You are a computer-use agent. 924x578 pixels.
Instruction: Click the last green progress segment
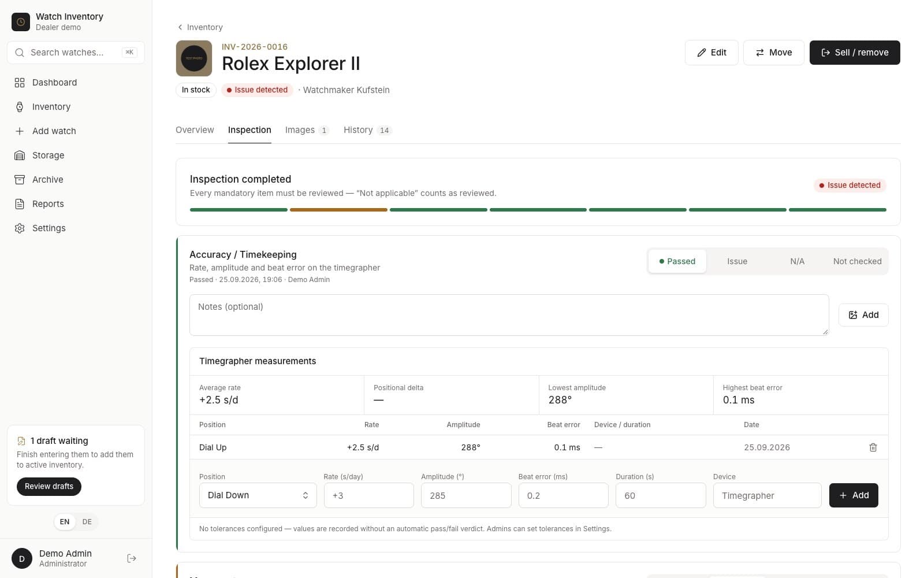click(x=837, y=210)
